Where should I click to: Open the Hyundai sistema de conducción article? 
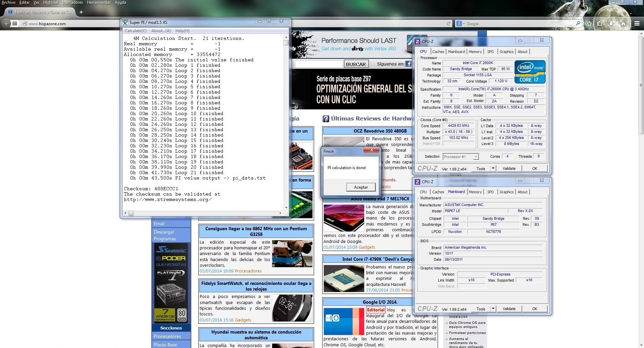[256, 335]
